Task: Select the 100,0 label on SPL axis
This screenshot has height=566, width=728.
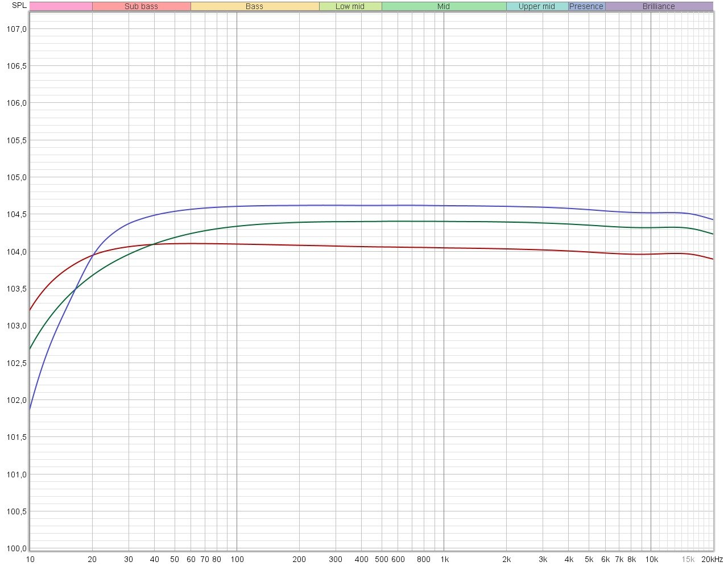Action: tap(16, 548)
